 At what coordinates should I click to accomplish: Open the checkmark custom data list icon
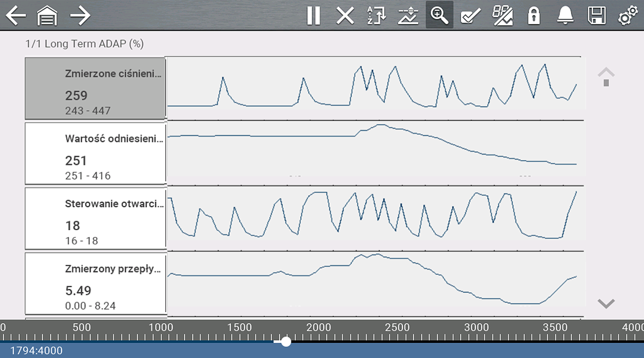471,16
